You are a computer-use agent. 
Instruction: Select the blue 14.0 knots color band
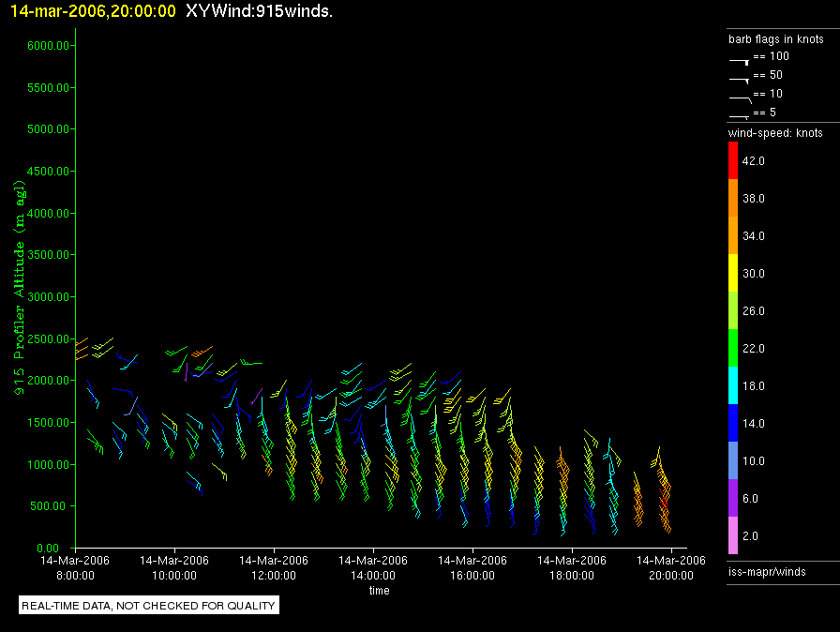click(x=733, y=423)
